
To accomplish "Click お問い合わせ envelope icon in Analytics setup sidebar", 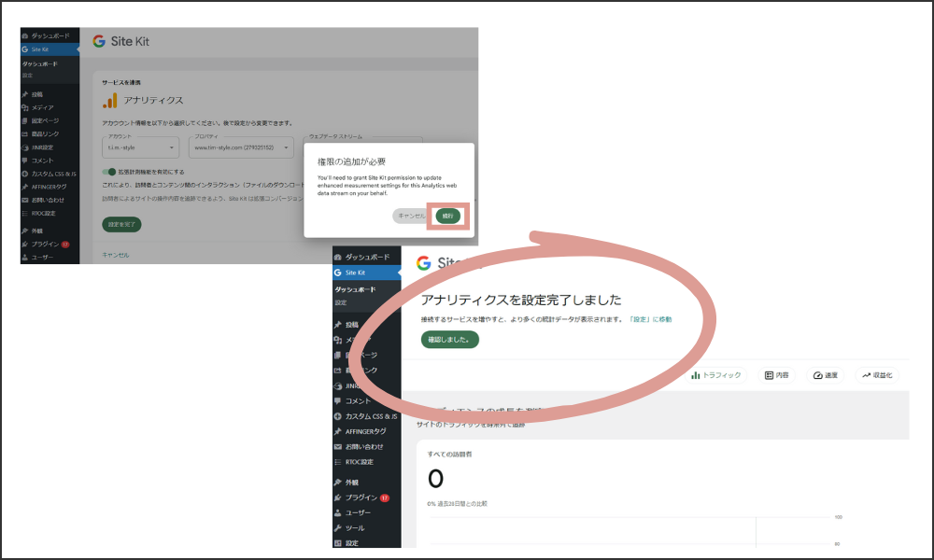I will [x=25, y=200].
